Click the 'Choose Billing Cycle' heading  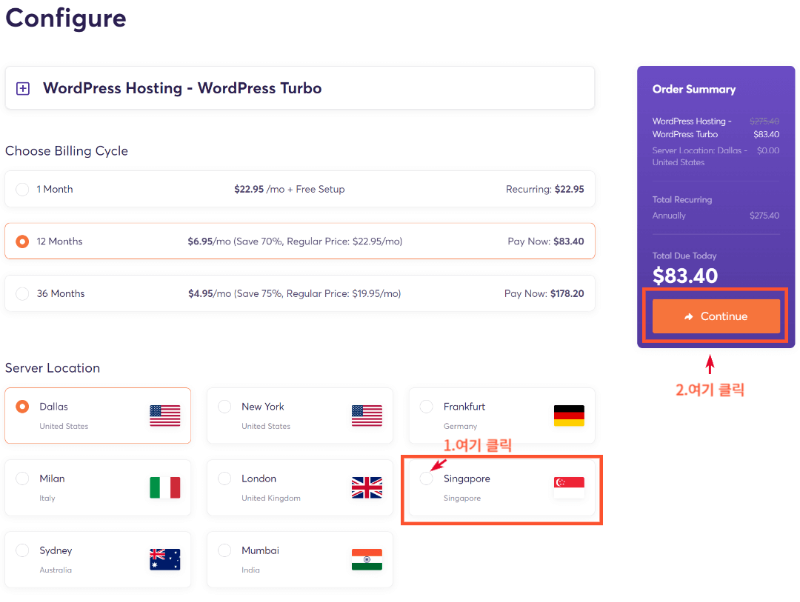[66, 151]
